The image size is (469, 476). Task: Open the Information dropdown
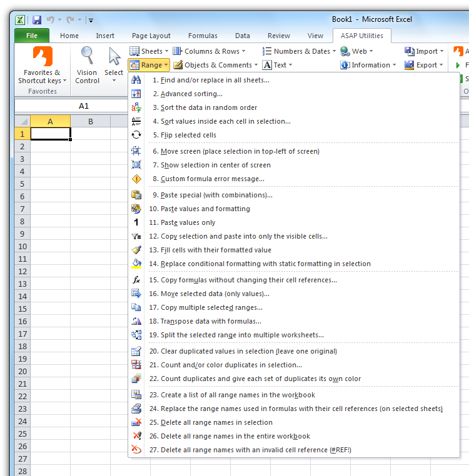(368, 65)
